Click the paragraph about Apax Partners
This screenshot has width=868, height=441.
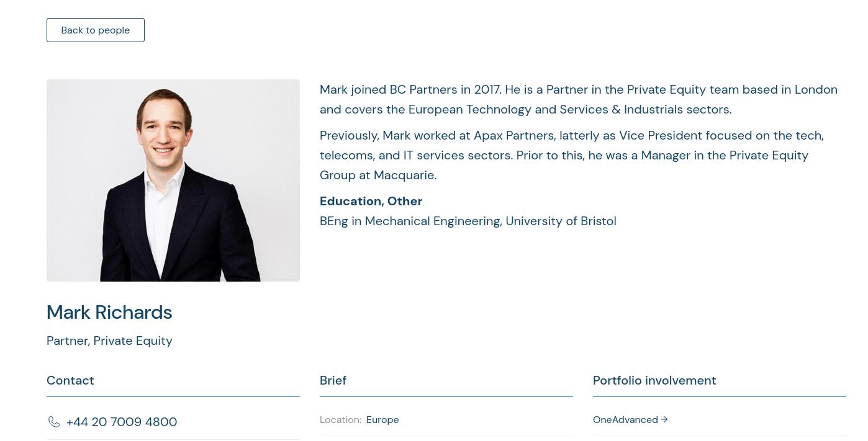571,155
